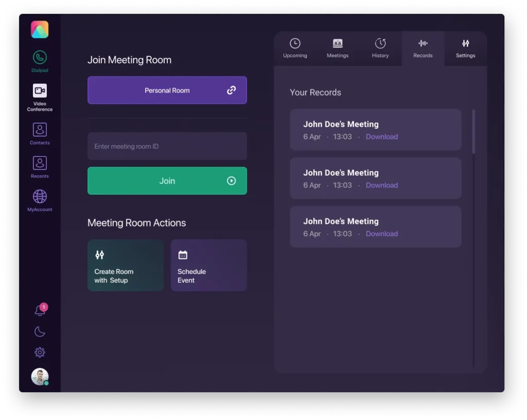The image size is (527, 420).
Task: Open the settings gear icon
Action: pos(40,352)
